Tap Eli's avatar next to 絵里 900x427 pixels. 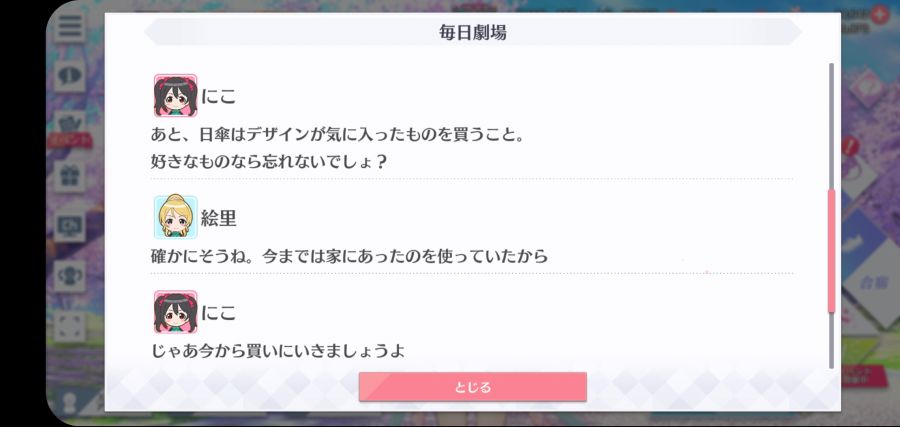(176, 217)
